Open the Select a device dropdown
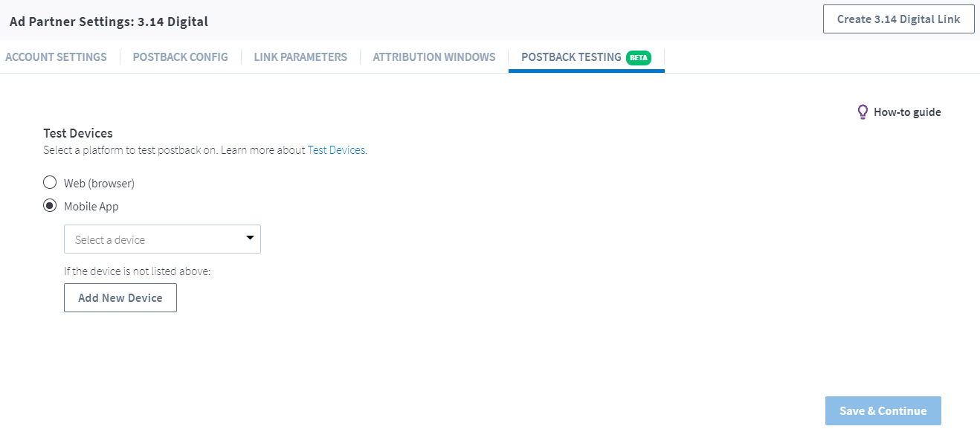The width and height of the screenshot is (980, 429). (x=162, y=239)
